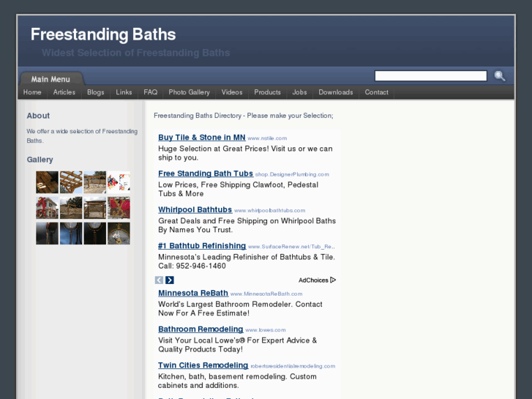Image resolution: width=532 pixels, height=399 pixels.
Task: Open third thumbnail in bottom gallery row
Action: coord(95,234)
